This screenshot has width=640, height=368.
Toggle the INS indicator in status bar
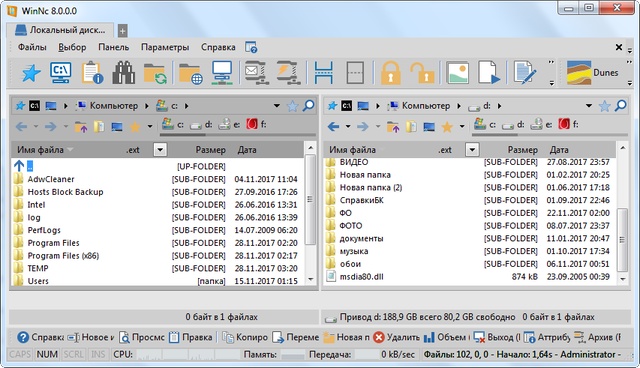[98, 354]
